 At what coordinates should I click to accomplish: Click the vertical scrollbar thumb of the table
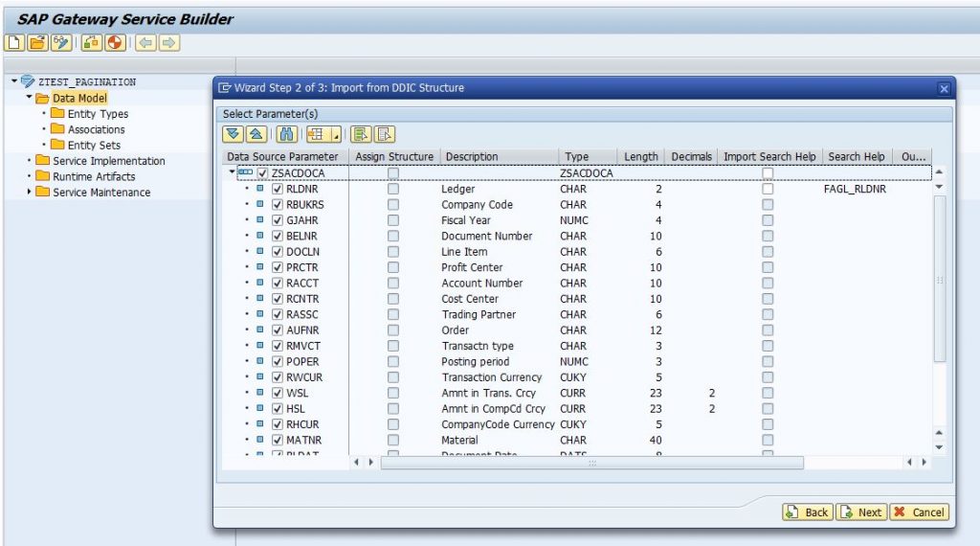pos(940,279)
